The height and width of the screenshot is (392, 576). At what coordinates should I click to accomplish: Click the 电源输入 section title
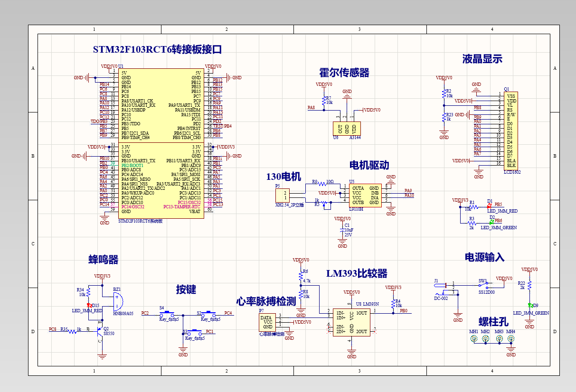pyautogui.click(x=484, y=257)
